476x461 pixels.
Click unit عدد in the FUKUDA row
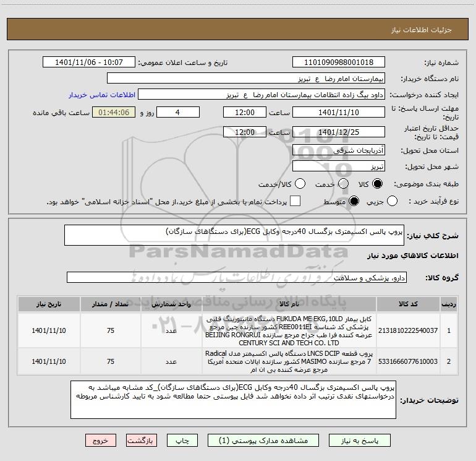(x=171, y=330)
